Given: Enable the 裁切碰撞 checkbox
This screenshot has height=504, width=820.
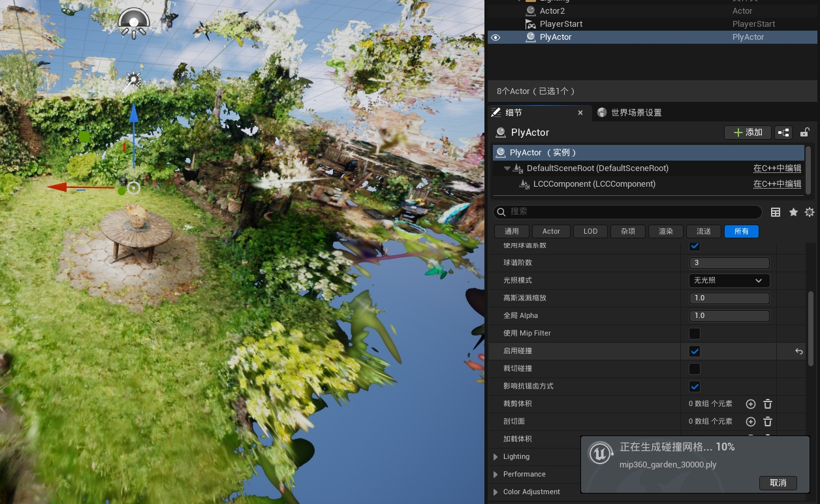Looking at the screenshot, I should pos(695,369).
